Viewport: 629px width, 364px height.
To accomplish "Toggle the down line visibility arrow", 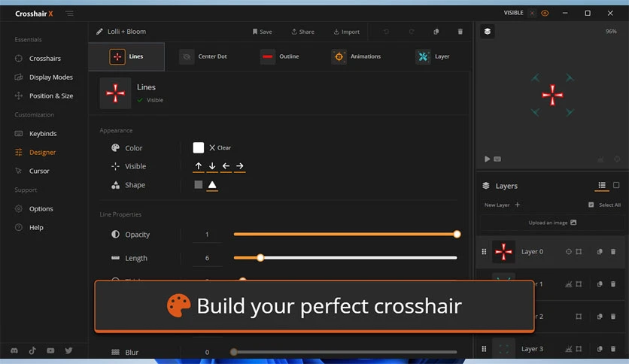I will [x=212, y=166].
